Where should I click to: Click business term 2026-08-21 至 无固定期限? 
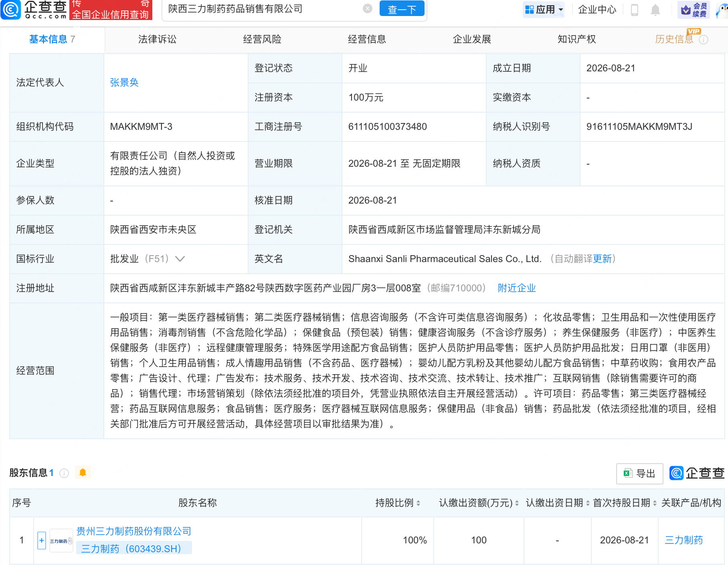[x=404, y=163]
